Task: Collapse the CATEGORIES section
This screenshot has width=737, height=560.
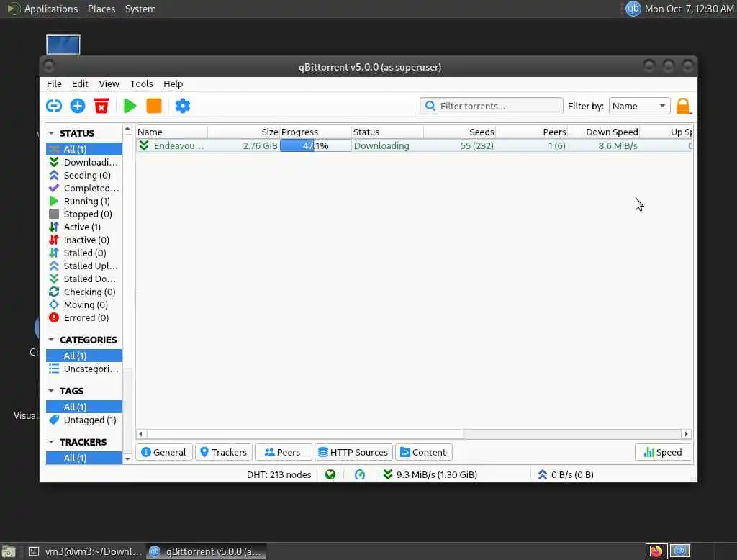Action: pyautogui.click(x=51, y=340)
